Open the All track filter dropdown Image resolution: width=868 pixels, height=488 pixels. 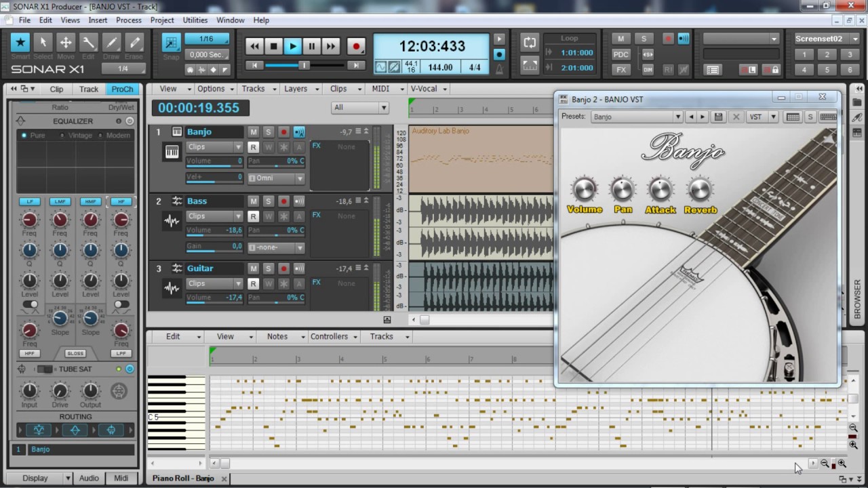(x=360, y=107)
